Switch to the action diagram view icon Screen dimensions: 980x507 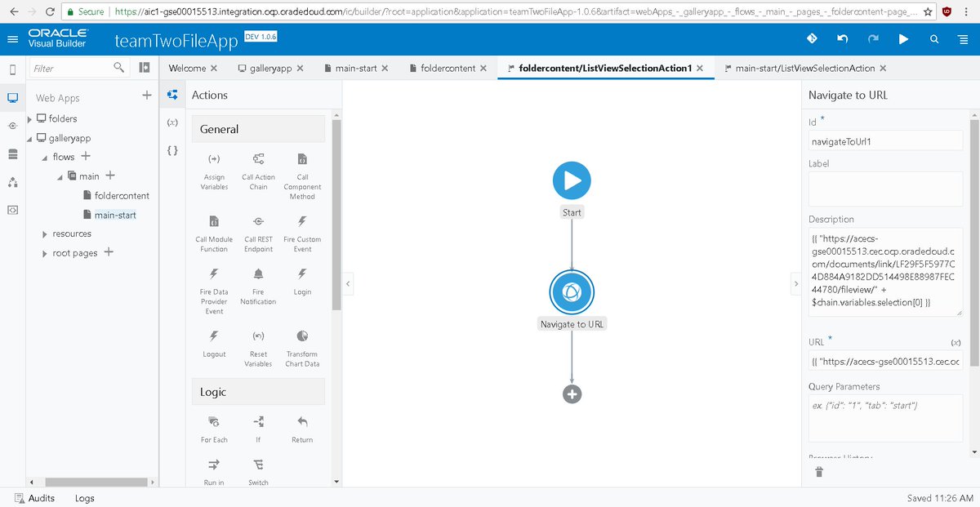[x=172, y=95]
